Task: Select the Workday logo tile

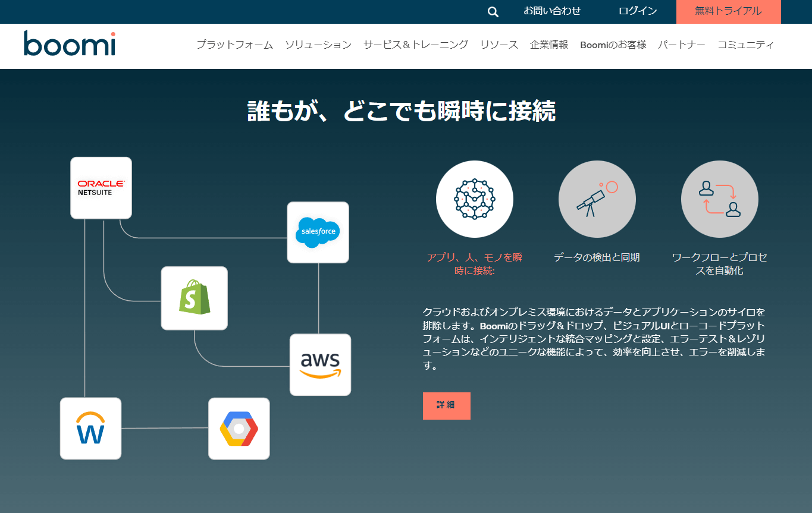Action: (x=90, y=429)
